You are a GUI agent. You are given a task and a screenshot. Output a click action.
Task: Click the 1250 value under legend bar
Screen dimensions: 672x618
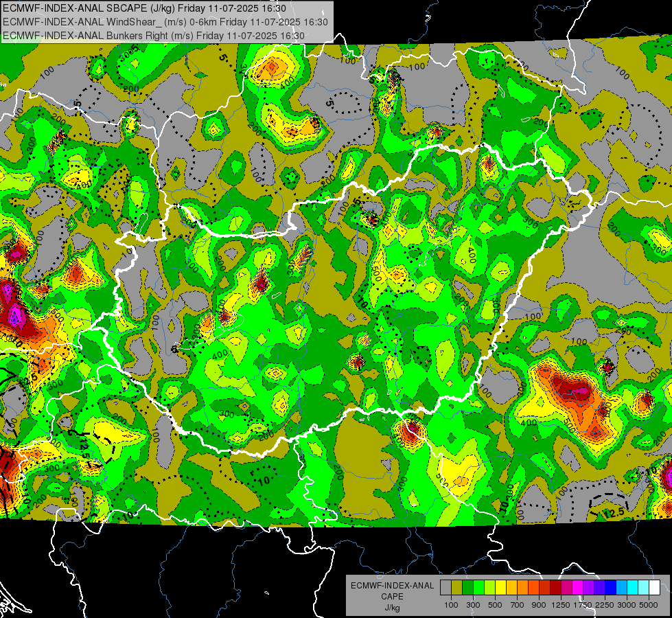click(x=561, y=605)
